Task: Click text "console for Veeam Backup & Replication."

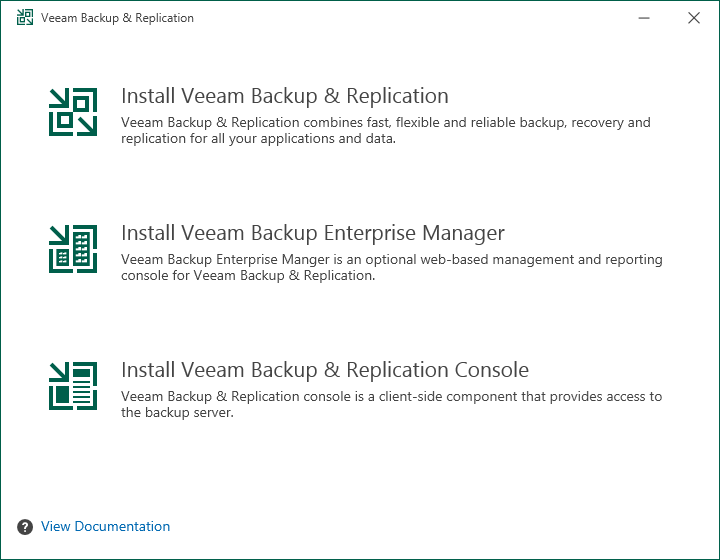Action: [248, 276]
